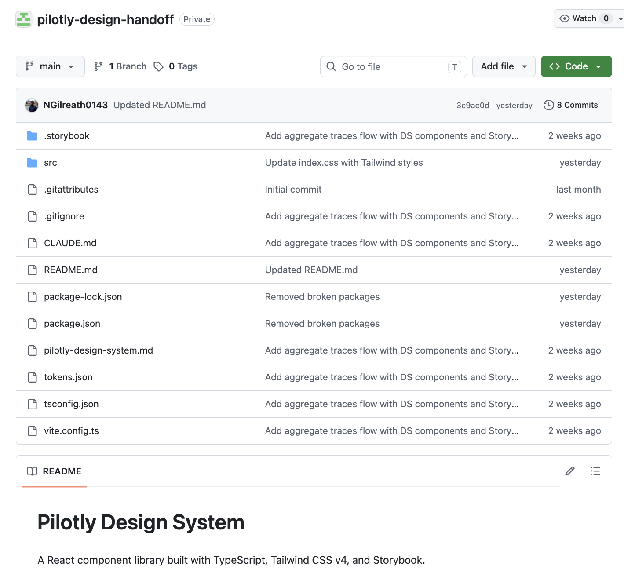Click the file icon beside tokens.json
The width and height of the screenshot is (624, 580).
32,377
